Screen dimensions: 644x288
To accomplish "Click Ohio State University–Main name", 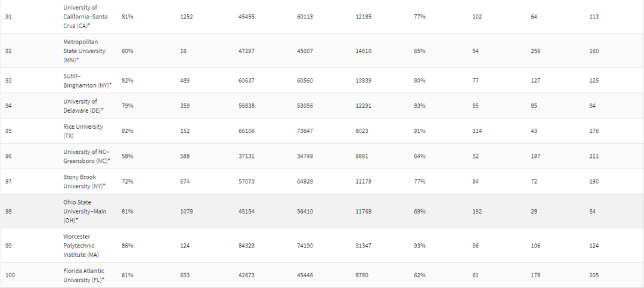I will 85,211.
